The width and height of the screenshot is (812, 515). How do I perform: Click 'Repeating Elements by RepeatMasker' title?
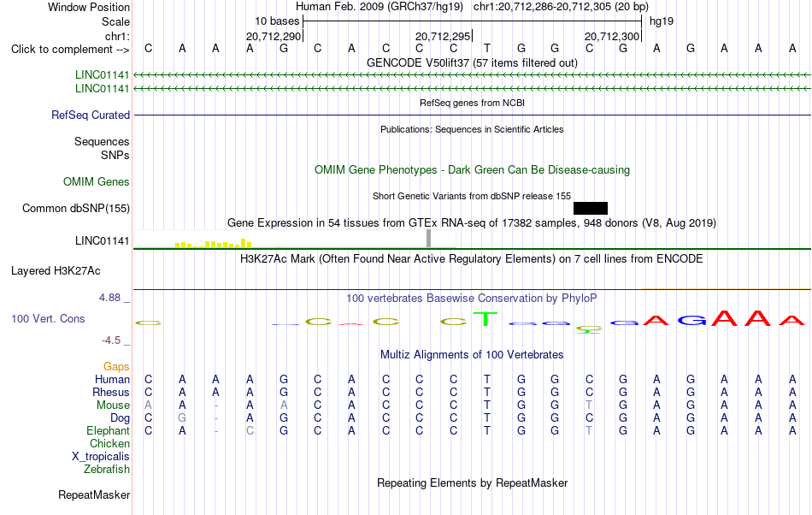472,482
